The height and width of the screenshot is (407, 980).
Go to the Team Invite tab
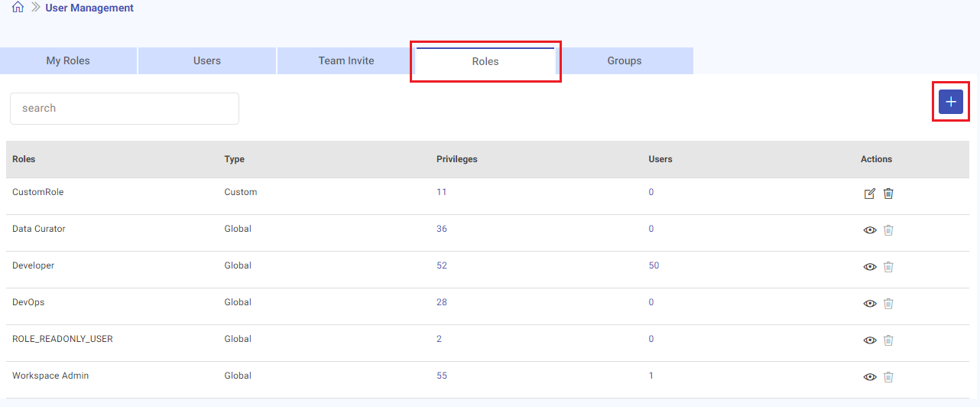346,61
